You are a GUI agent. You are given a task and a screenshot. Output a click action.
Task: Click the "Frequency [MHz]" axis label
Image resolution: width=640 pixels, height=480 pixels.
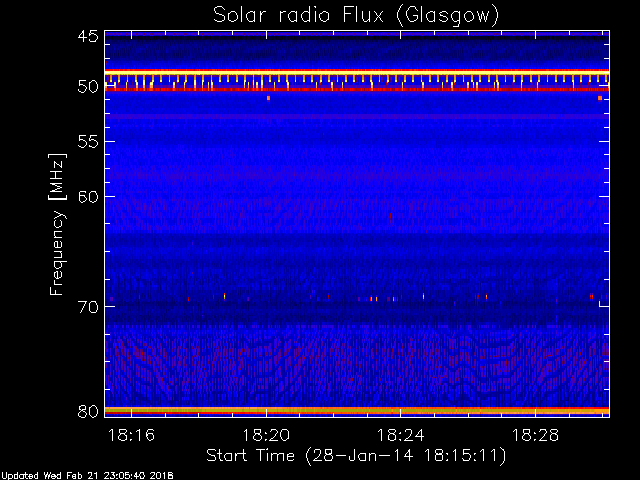(x=57, y=224)
